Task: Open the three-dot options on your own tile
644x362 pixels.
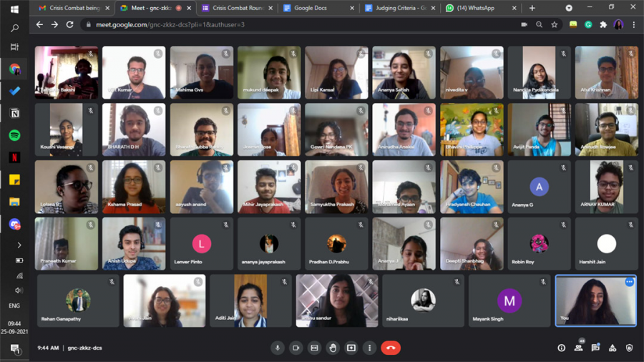Action: pos(629,282)
